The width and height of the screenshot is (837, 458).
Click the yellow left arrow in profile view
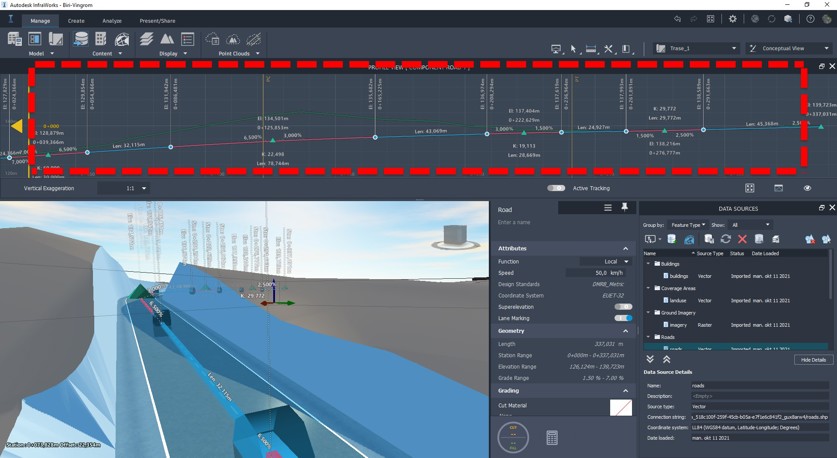click(x=17, y=126)
